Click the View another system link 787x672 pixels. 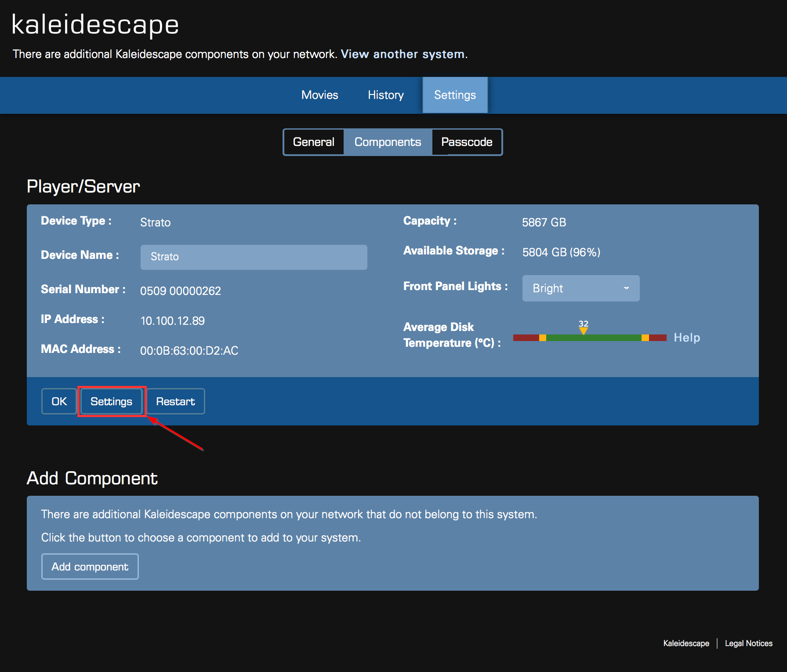[403, 54]
